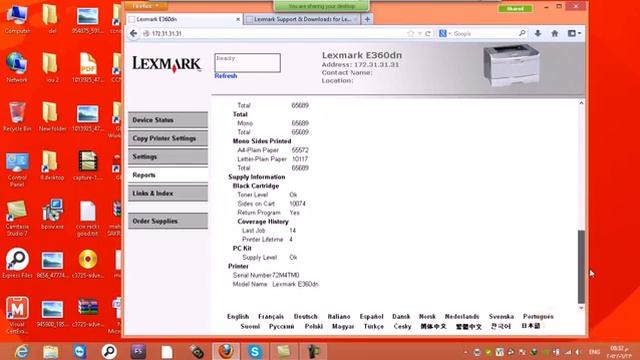The image size is (640, 360).
Task: Select Reports in the sidebar
Action: coord(168,175)
